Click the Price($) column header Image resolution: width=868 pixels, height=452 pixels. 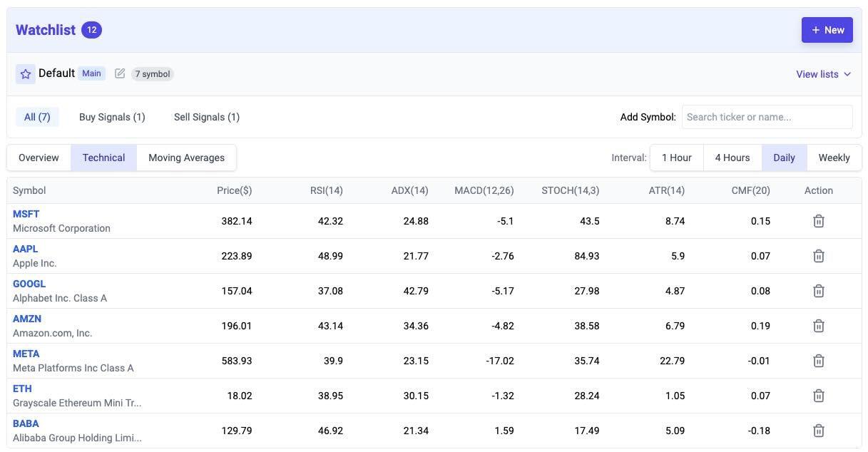coord(234,190)
